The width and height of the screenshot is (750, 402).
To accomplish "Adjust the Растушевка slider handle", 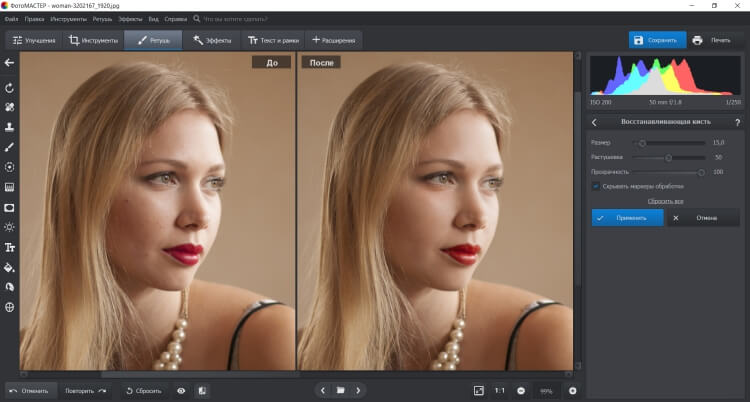I will pyautogui.click(x=669, y=157).
